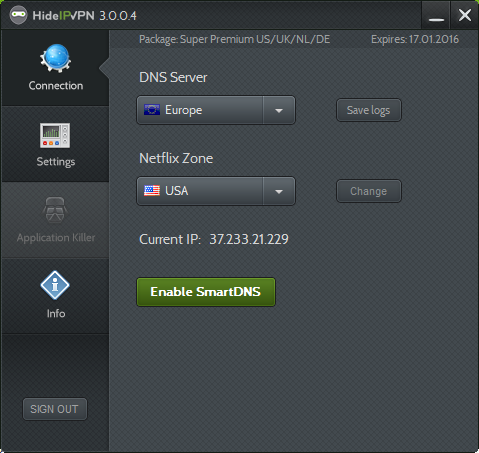Click the Change button
Screen dimensions: 479x453
369,191
